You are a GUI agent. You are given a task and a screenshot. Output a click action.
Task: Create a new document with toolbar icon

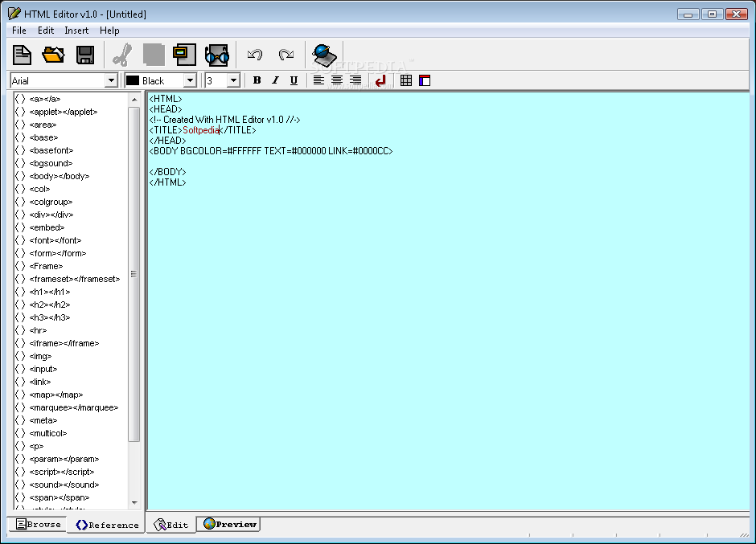click(x=23, y=55)
